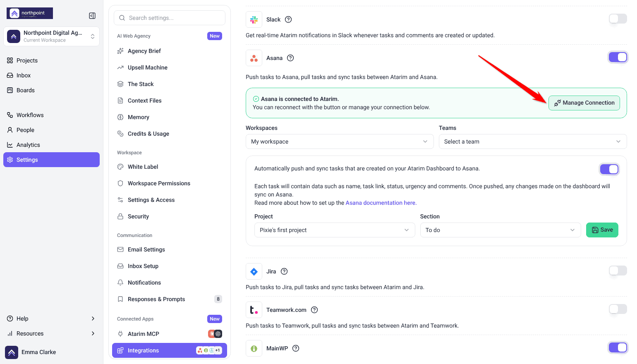Image resolution: width=637 pixels, height=364 pixels.
Task: Open Workspace Permissions settings
Action: (x=170, y=183)
